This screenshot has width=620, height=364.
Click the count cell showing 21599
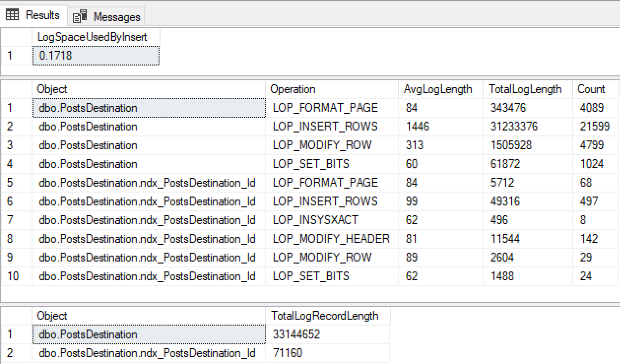594,127
